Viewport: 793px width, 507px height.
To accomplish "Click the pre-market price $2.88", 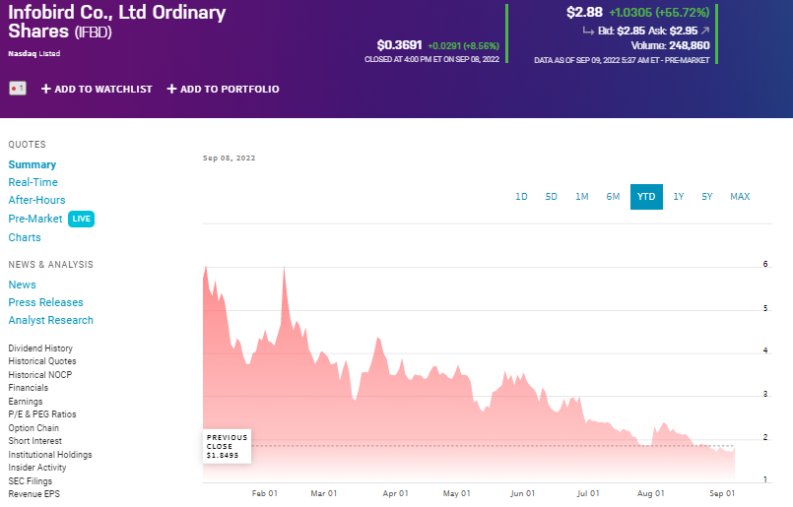I will point(585,12).
